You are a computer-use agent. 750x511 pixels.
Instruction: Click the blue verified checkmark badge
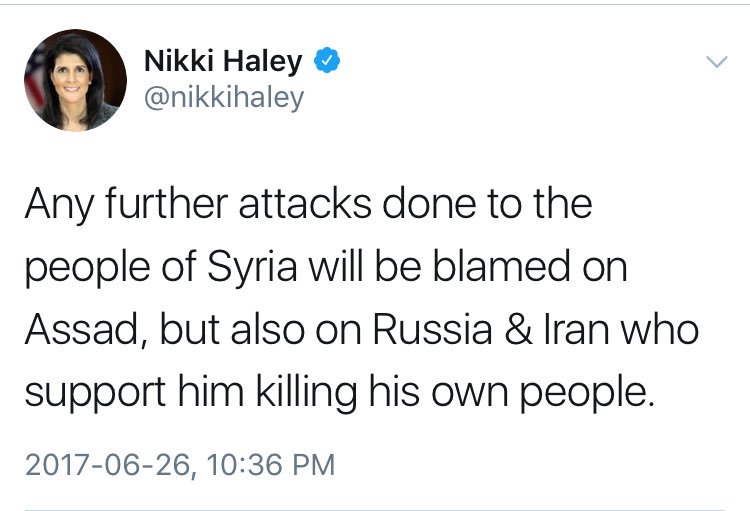pyautogui.click(x=326, y=61)
